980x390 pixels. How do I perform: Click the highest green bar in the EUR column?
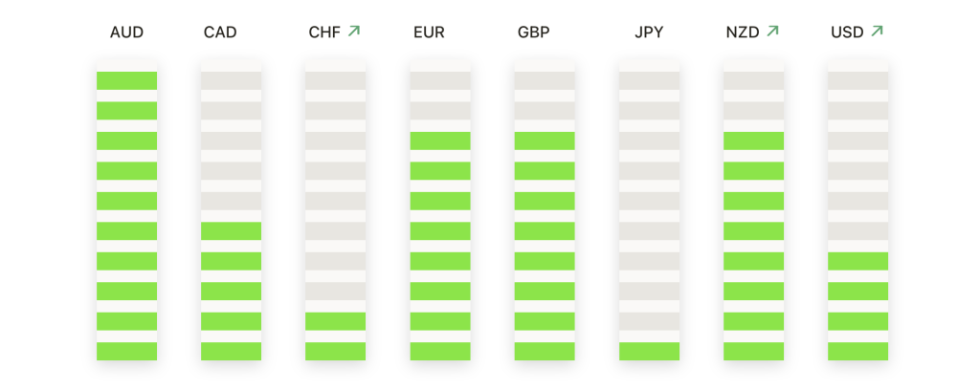coord(440,141)
